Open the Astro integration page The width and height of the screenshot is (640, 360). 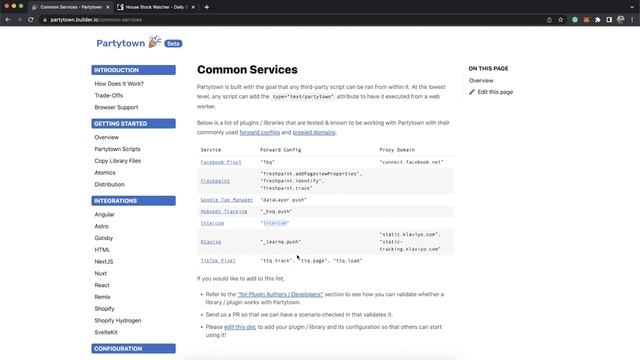(x=102, y=227)
